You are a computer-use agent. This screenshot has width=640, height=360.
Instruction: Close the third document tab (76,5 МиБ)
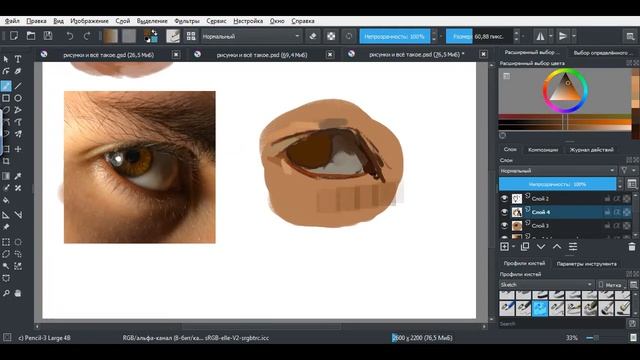tap(483, 54)
